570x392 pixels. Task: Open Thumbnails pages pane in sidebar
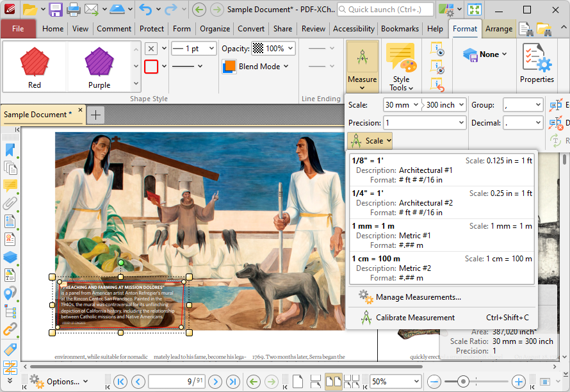pos(10,168)
